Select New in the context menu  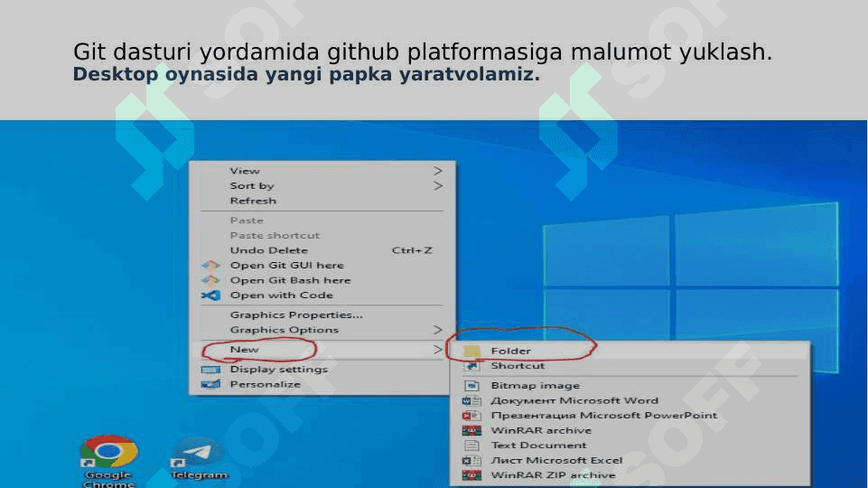coord(322,350)
